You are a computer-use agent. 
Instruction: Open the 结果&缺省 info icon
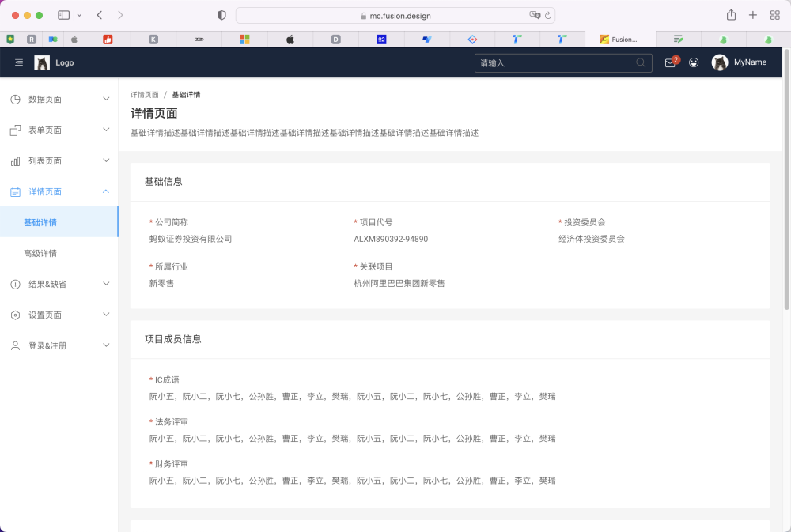tap(14, 283)
